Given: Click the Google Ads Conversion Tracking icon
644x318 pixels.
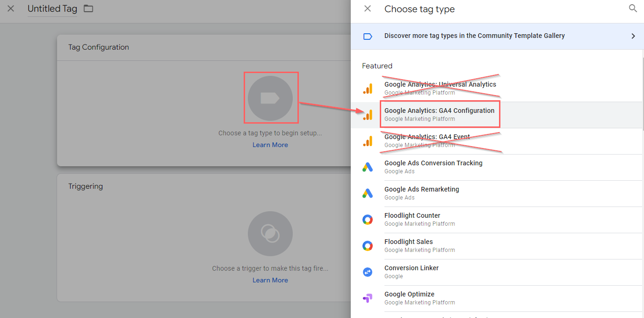Looking at the screenshot, I should [368, 167].
